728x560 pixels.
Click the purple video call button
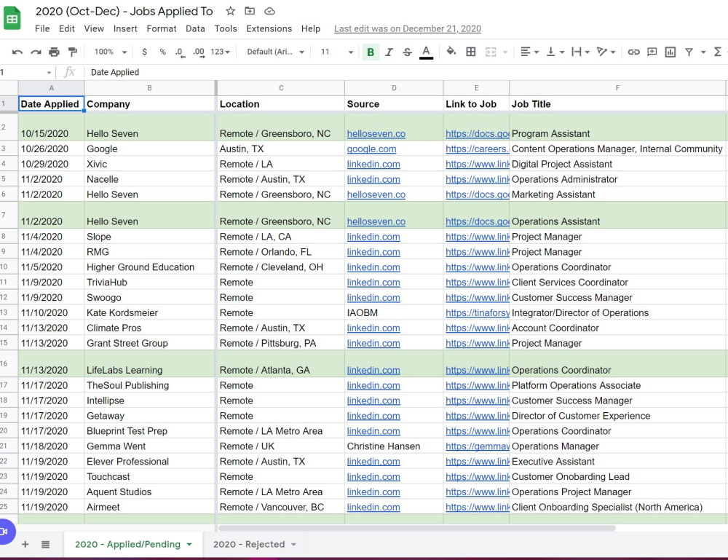point(6,532)
